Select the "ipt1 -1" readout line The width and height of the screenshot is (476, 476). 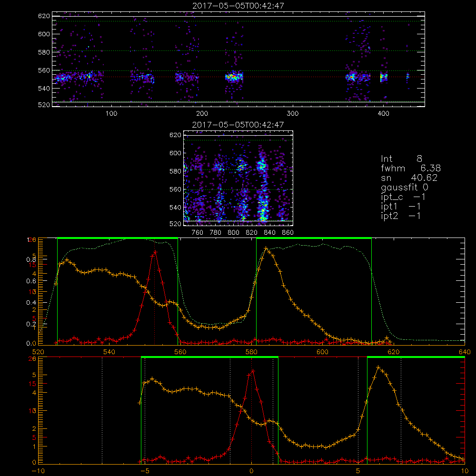tap(401, 207)
